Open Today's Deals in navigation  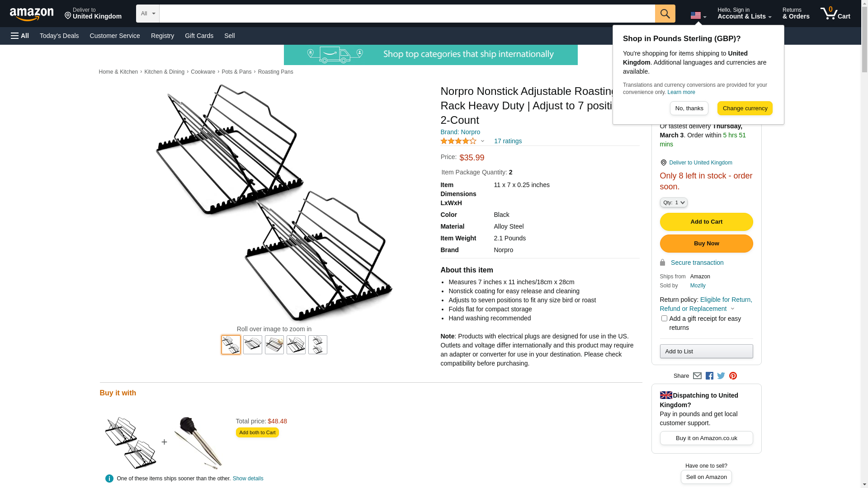coord(59,36)
